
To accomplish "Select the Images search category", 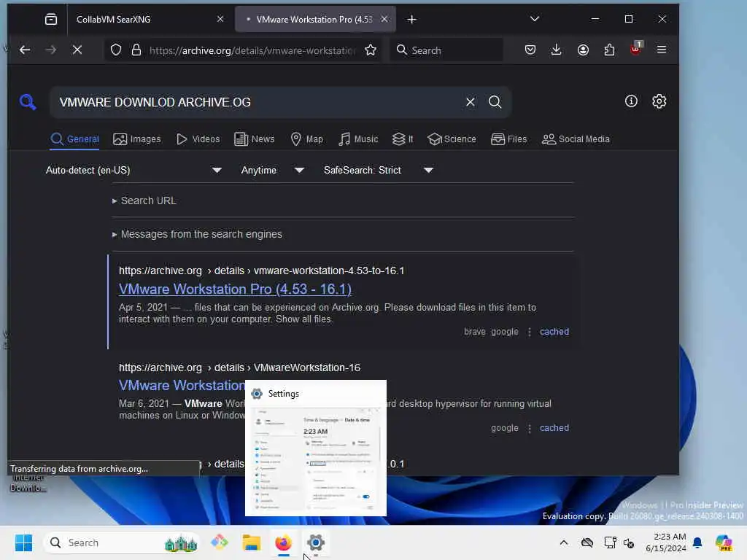I will click(136, 139).
